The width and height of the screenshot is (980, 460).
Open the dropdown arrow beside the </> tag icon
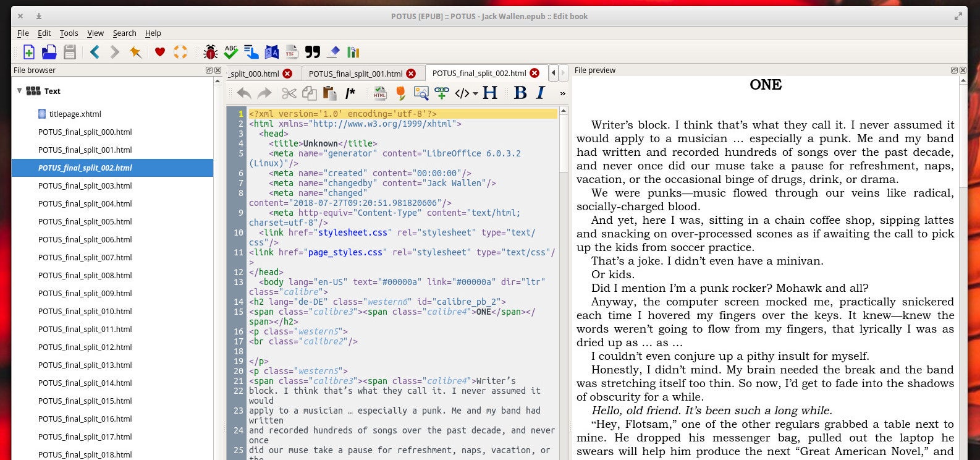475,94
